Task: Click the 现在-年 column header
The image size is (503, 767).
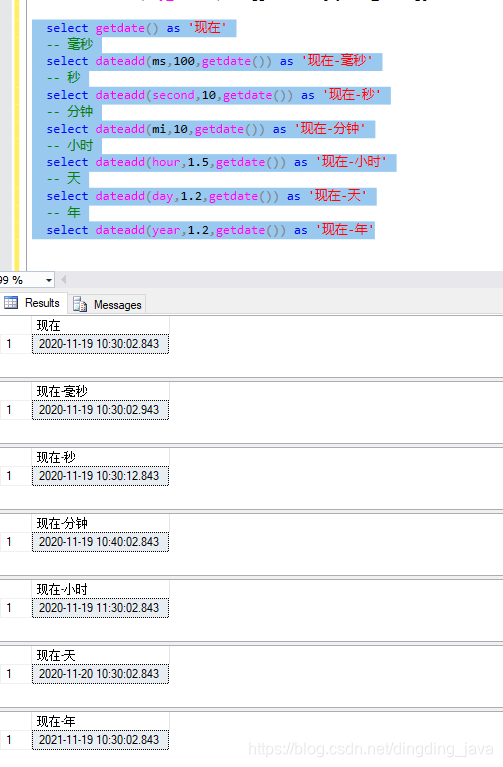Action: [100, 722]
